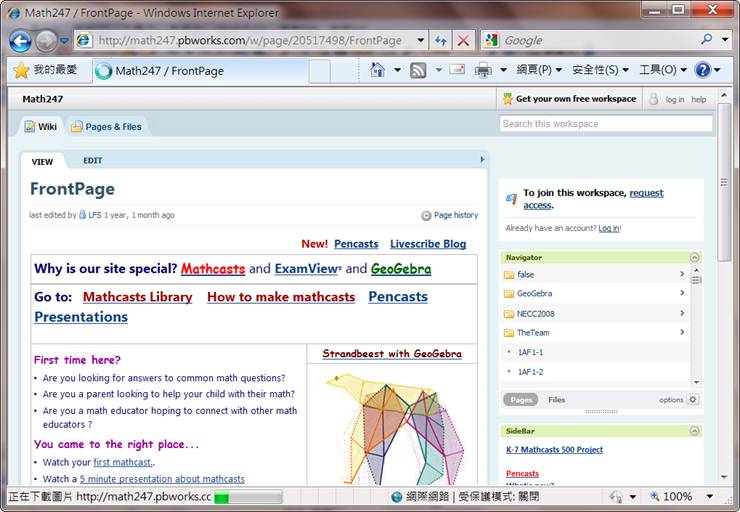The width and height of the screenshot is (740, 512).
Task: Open the Home button dropdown arrow
Action: click(397, 70)
